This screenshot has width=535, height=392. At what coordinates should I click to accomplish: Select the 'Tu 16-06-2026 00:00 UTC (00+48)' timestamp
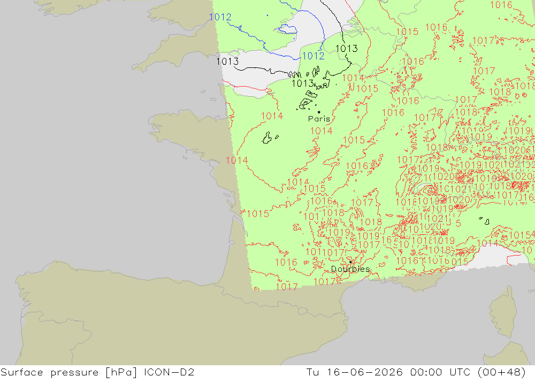tap(416, 372)
